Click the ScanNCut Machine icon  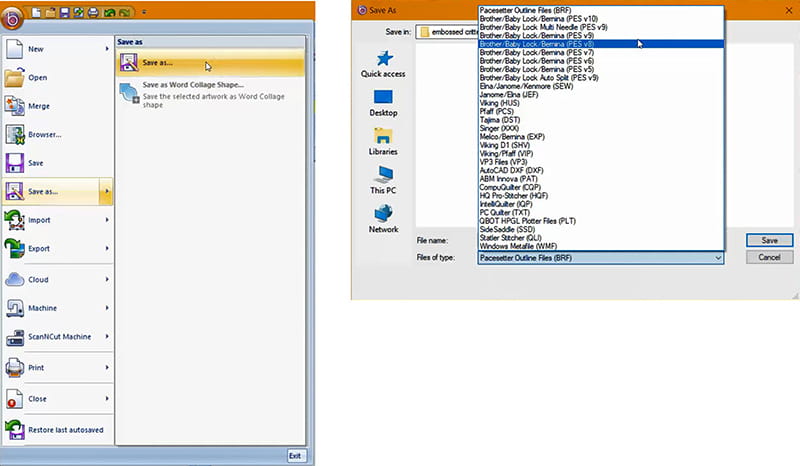pyautogui.click(x=15, y=337)
